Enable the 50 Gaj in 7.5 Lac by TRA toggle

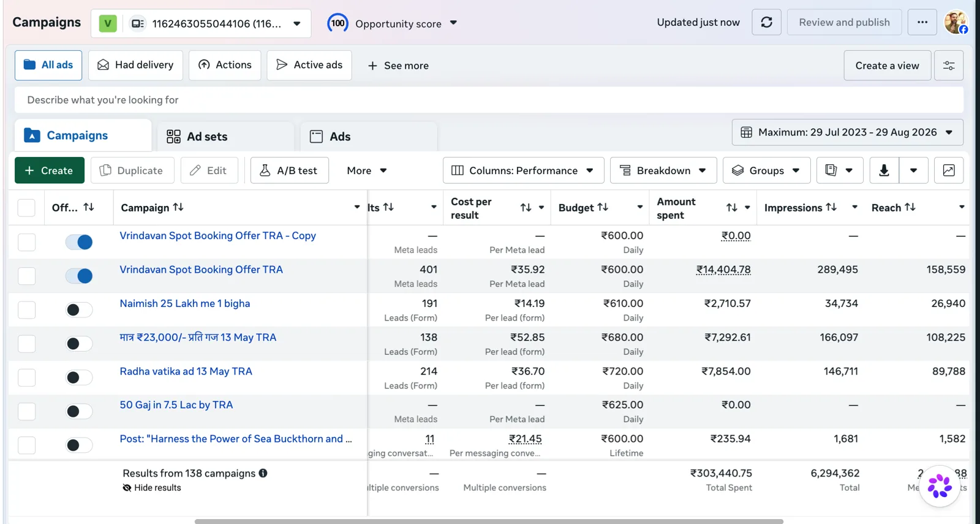click(x=79, y=411)
